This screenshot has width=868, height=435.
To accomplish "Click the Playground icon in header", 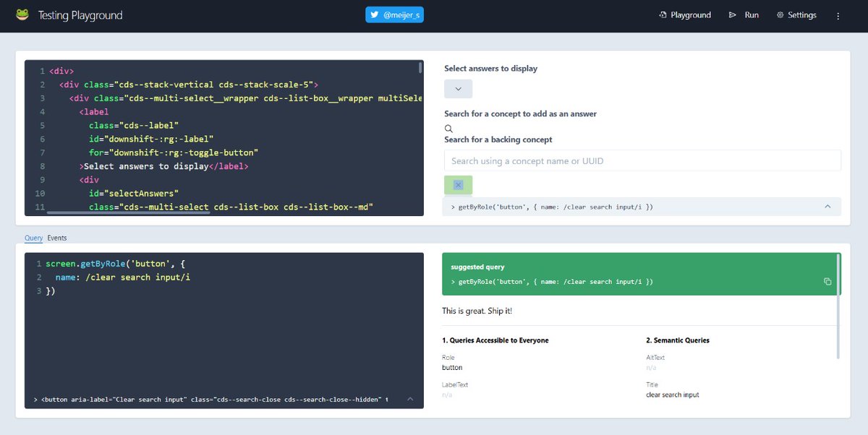I will [663, 14].
